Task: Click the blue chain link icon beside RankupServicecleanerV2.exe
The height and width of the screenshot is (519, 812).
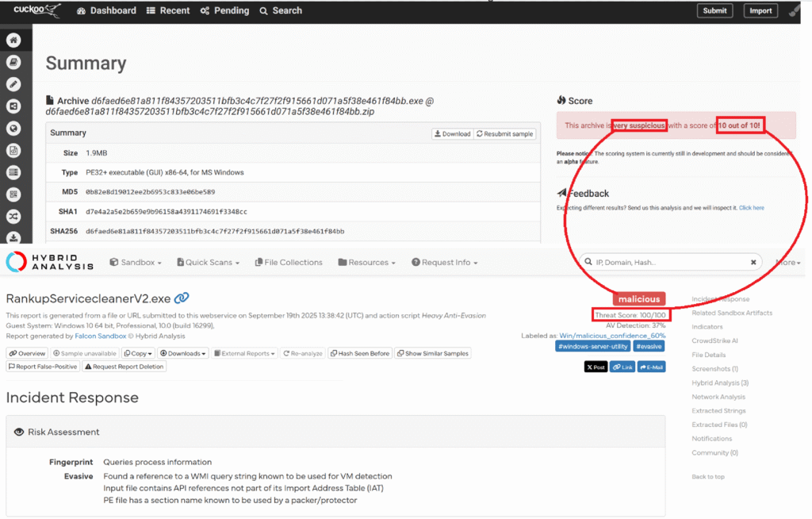Action: [182, 298]
